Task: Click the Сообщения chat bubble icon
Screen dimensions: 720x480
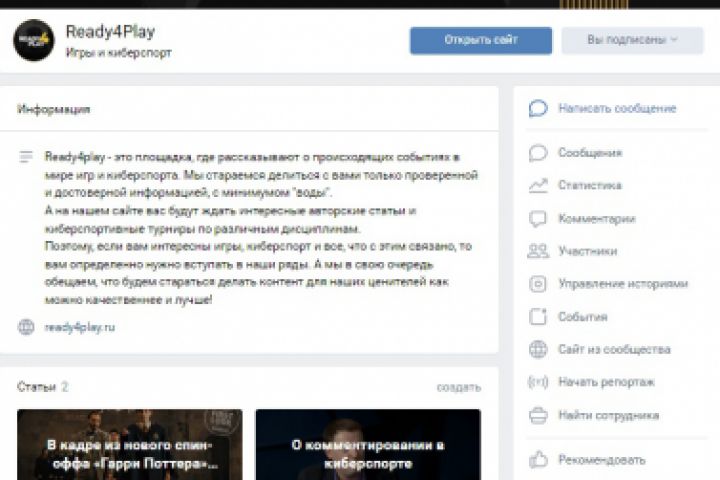Action: (538, 152)
